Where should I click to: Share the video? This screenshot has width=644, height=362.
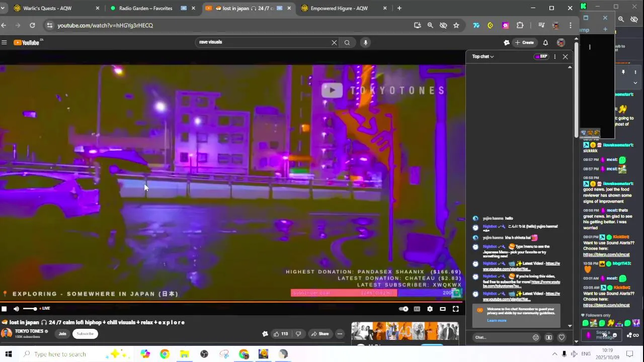pyautogui.click(x=319, y=334)
